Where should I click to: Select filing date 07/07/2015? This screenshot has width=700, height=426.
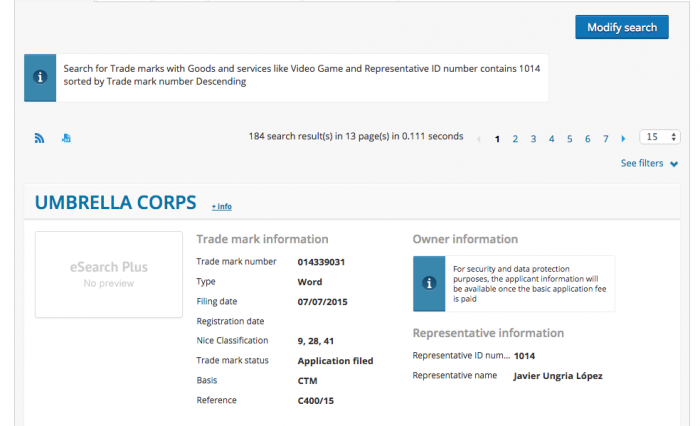(322, 302)
